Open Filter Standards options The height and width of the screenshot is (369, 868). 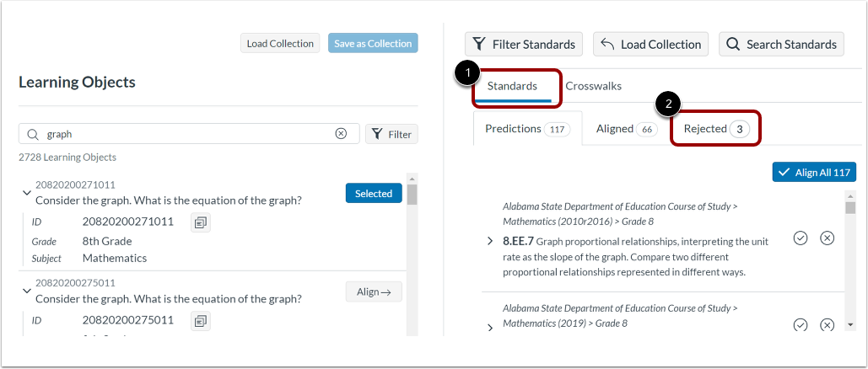524,45
